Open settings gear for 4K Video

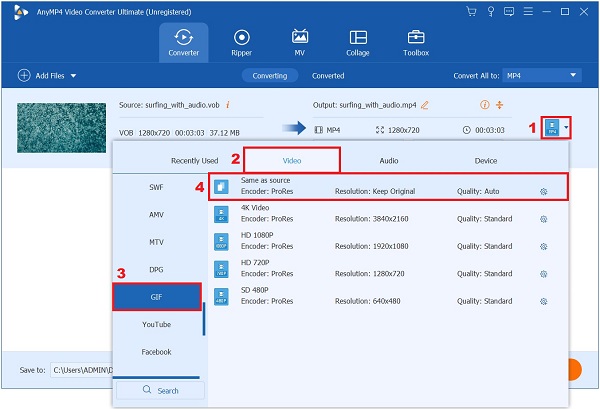543,219
